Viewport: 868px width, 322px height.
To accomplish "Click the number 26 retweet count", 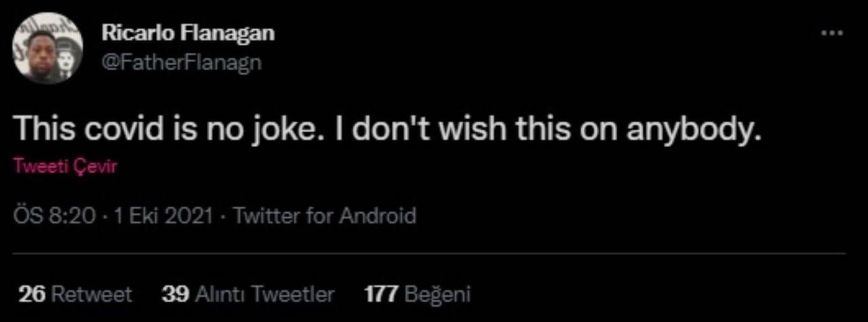I will click(31, 294).
